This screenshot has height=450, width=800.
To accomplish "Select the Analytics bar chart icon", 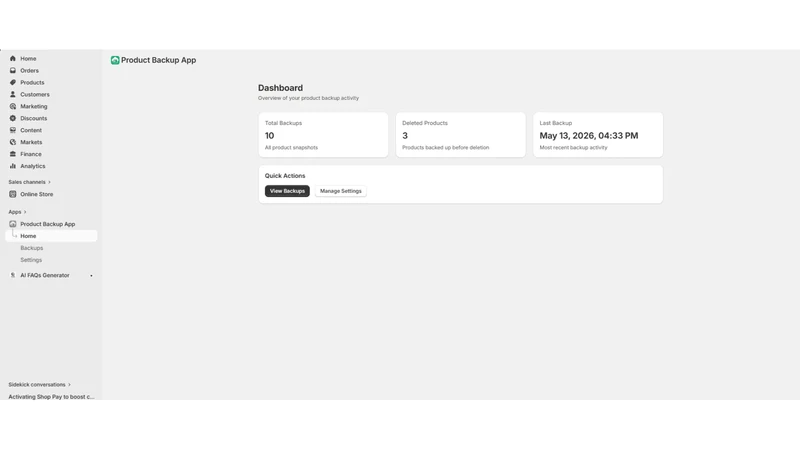I will (x=13, y=166).
